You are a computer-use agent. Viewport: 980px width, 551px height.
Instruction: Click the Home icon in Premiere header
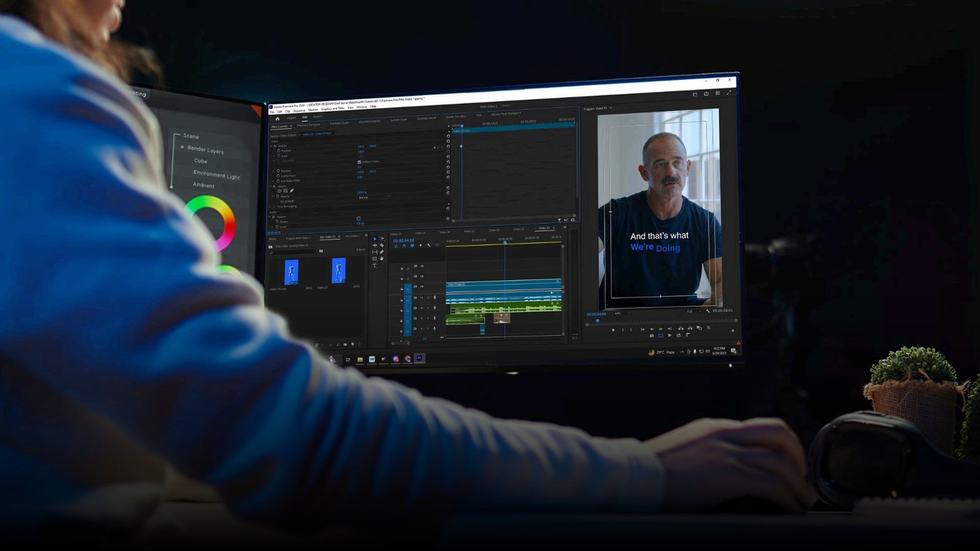click(x=277, y=119)
